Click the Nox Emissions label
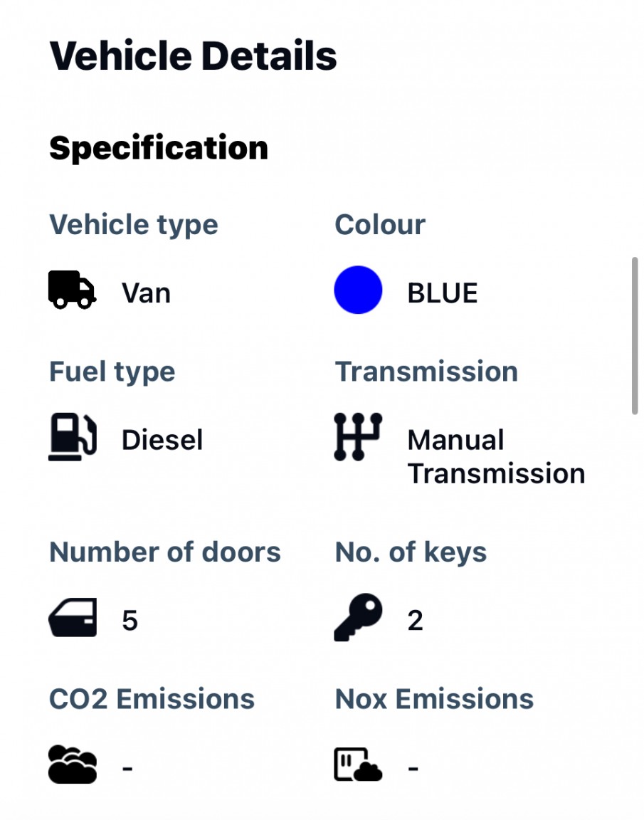 click(x=433, y=698)
